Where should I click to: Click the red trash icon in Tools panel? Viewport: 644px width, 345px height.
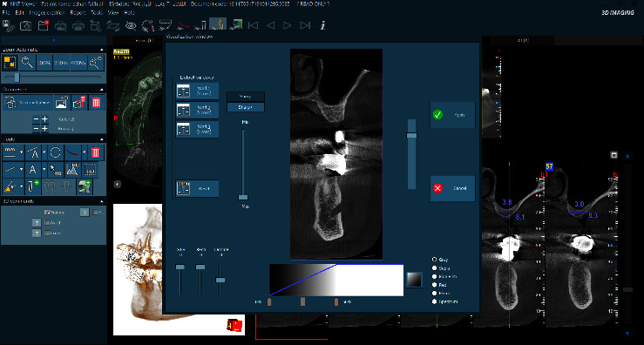96,152
